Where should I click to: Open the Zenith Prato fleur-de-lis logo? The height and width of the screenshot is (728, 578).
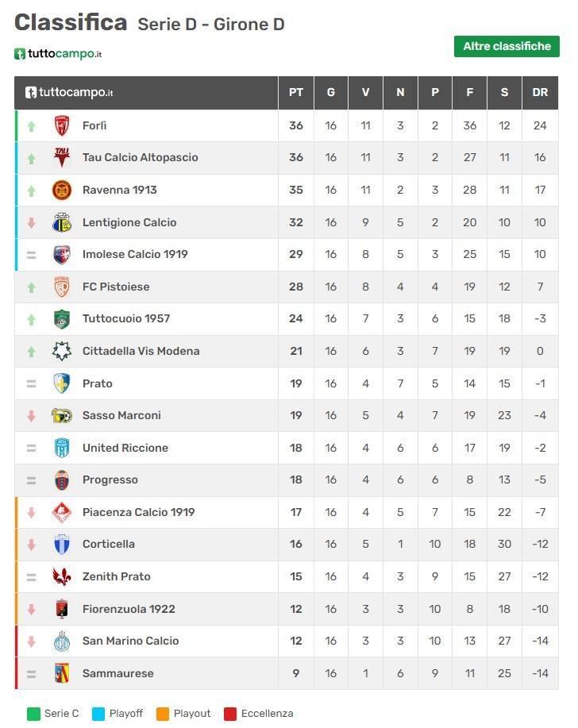(62, 576)
